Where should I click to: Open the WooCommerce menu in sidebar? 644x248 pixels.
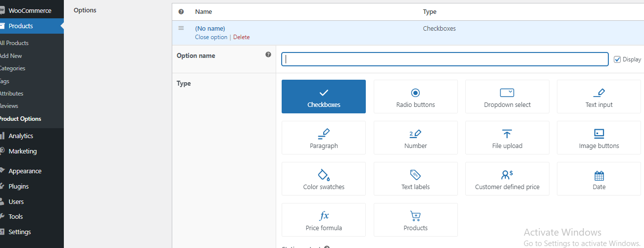(x=30, y=10)
